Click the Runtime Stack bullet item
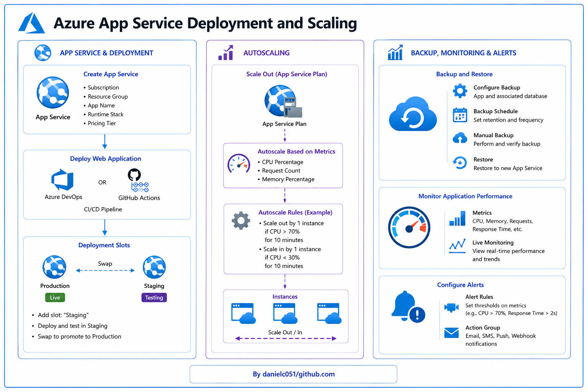588x392 pixels. 103,114
